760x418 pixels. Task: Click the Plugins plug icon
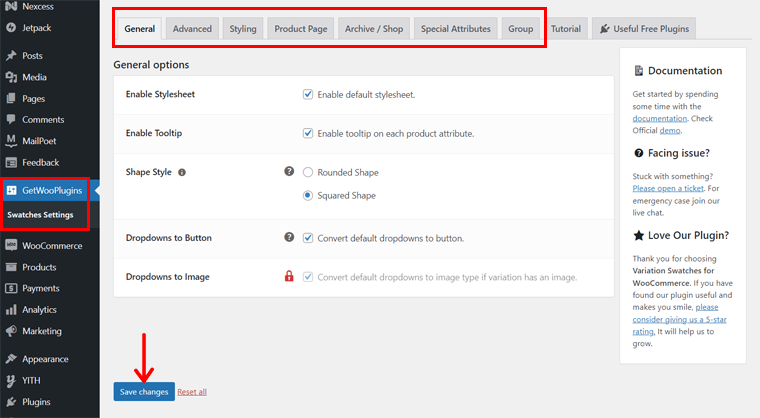(11, 402)
